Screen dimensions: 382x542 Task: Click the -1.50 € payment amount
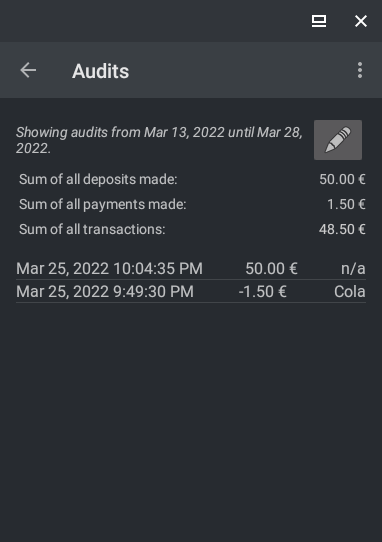click(x=262, y=292)
